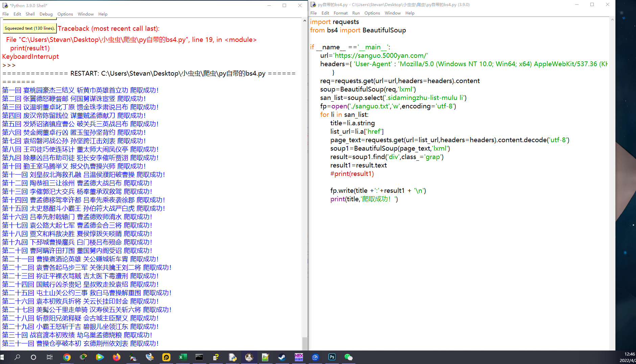Open the yellow circle-P app on taskbar
Image resolution: width=636 pixels, height=364 pixels.
coord(166,357)
